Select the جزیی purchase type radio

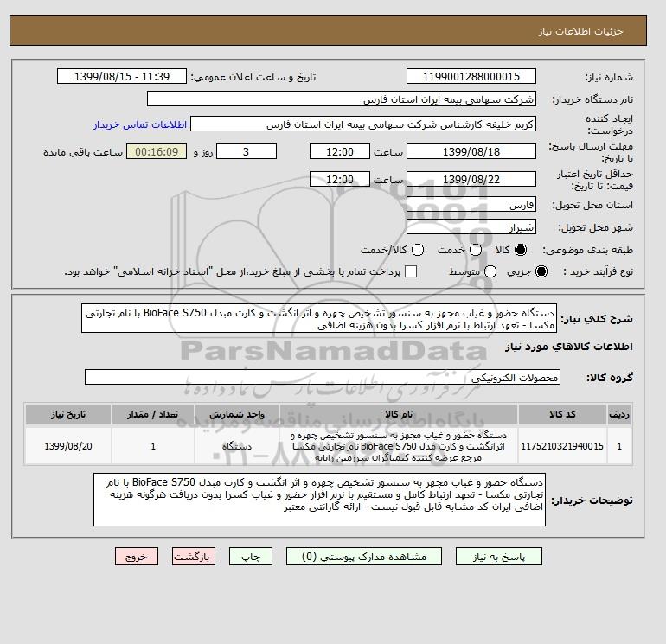pyautogui.click(x=541, y=271)
